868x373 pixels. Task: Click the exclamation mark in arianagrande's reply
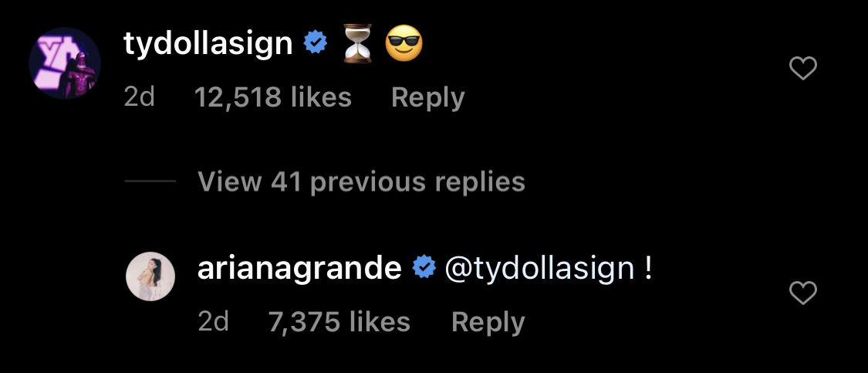pos(648,268)
